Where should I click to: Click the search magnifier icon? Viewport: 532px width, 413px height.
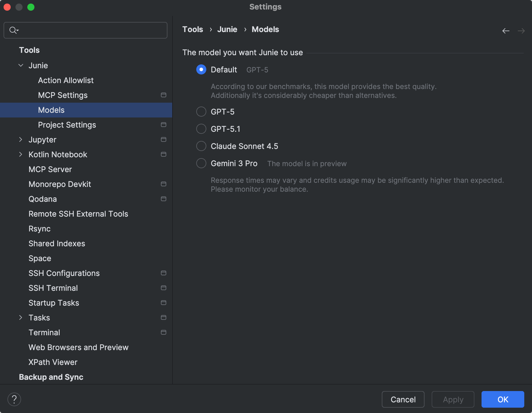[x=13, y=30]
